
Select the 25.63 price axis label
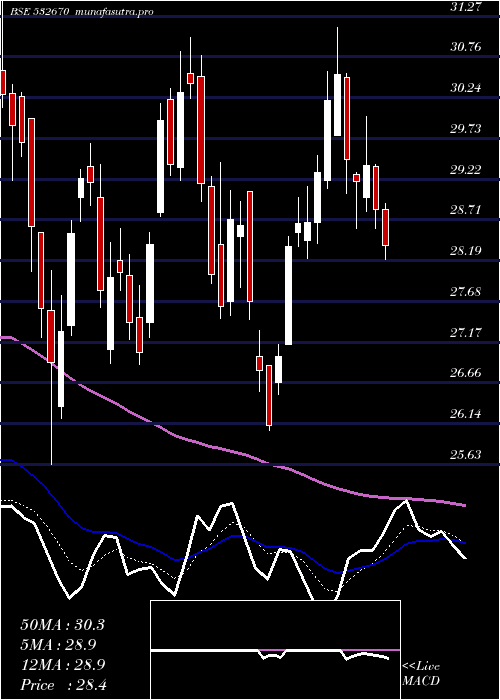pos(466,455)
